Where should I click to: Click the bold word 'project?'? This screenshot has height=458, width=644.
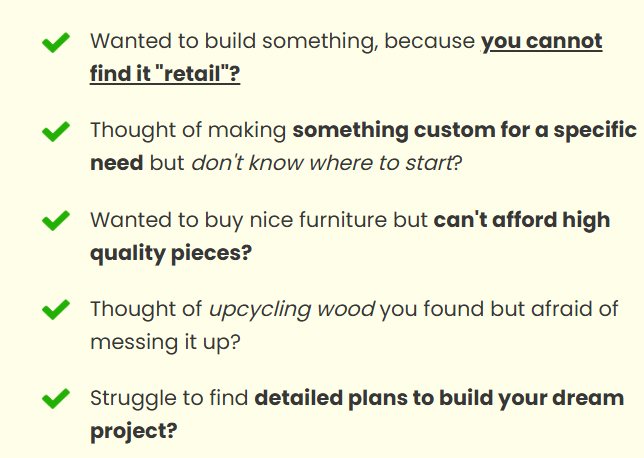coord(134,431)
